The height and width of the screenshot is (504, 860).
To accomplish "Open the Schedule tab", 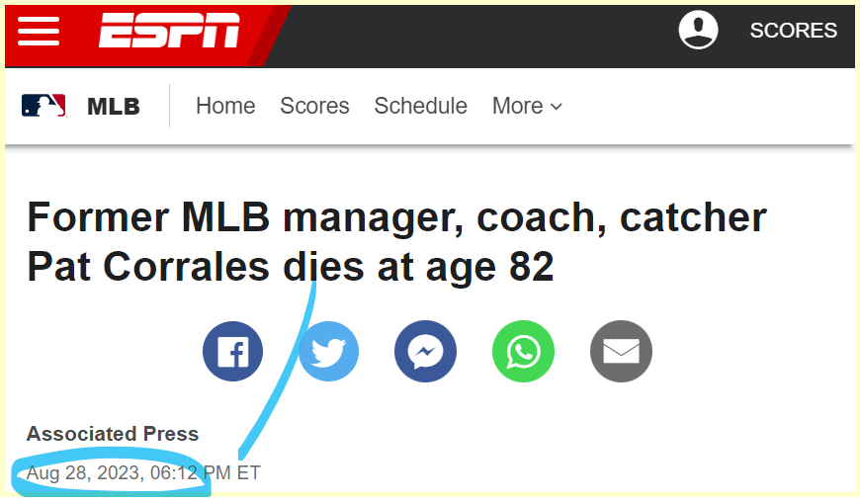I will coord(420,106).
